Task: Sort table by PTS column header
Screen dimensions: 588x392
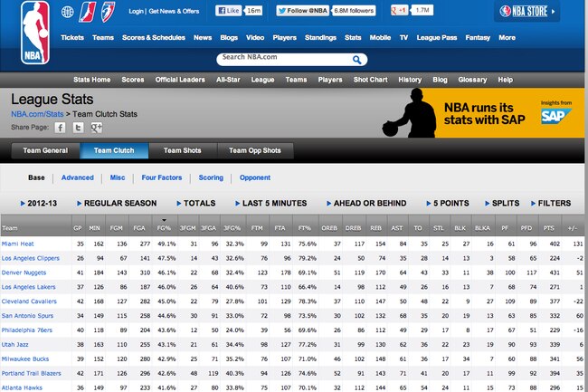Action: tap(548, 228)
